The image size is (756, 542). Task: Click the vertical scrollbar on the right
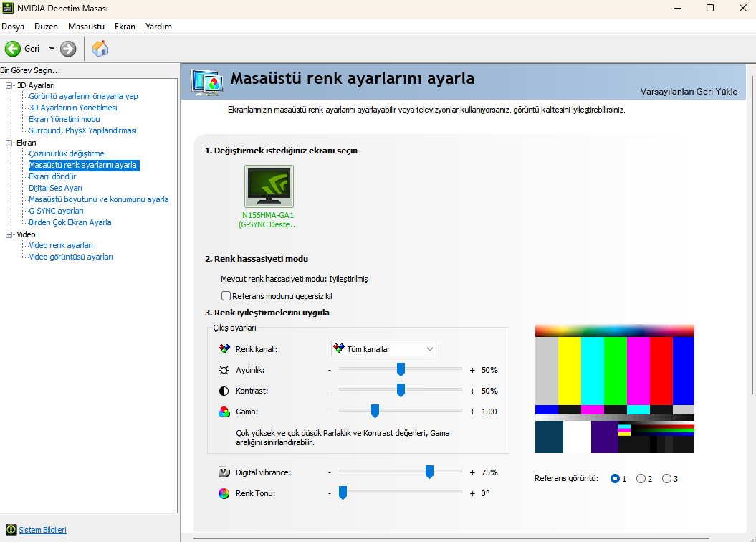click(752, 234)
